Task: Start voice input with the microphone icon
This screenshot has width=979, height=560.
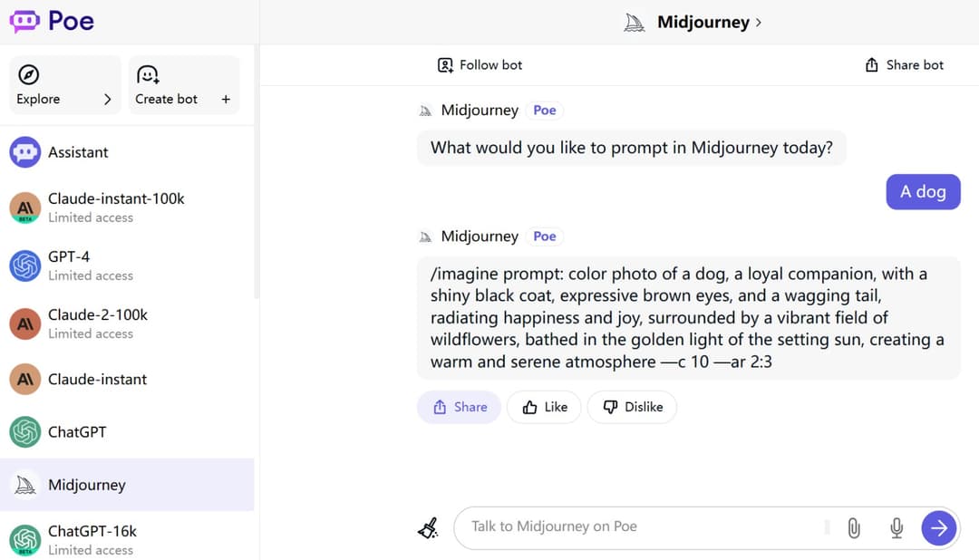Action: click(x=897, y=527)
